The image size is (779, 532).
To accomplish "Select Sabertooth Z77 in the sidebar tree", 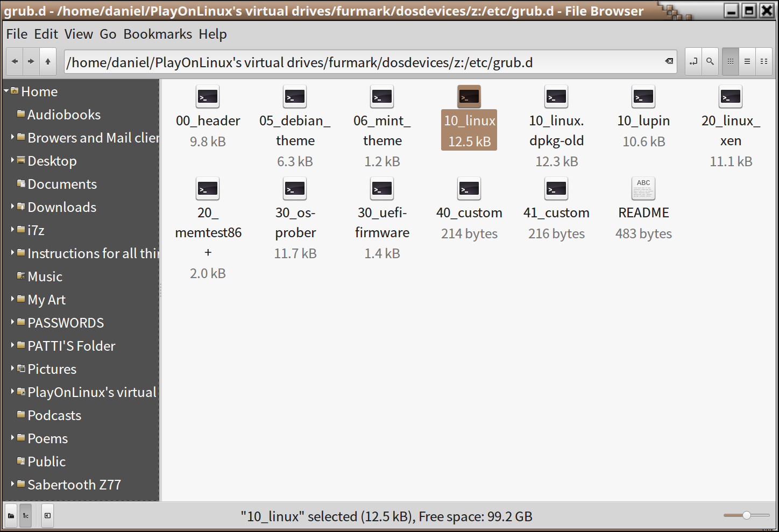I will click(74, 484).
